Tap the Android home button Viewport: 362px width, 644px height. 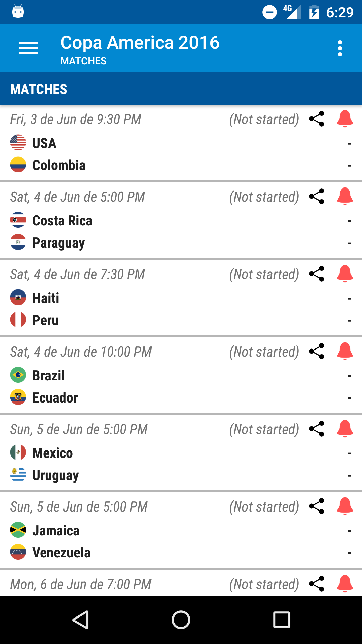[181, 620]
